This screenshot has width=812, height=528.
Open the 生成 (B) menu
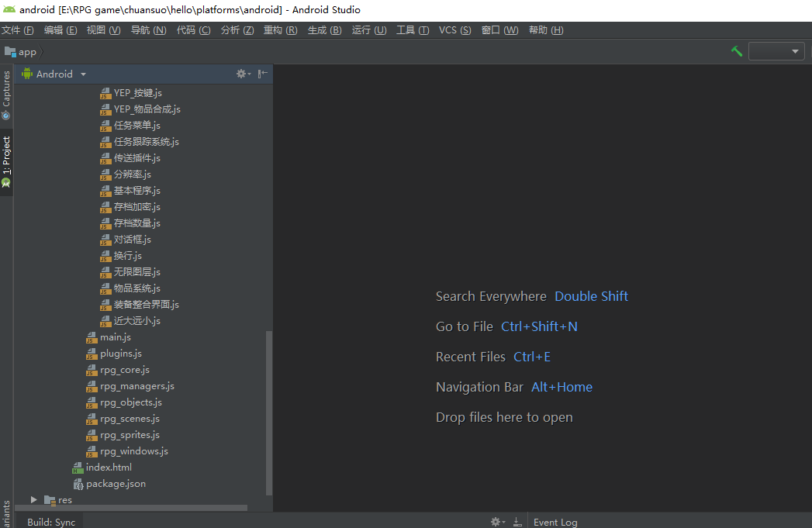coord(325,30)
